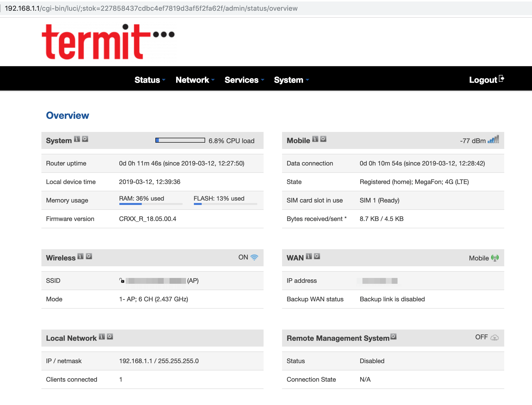Click the Logout link
Viewport: 532px width, 405px height.
tap(486, 80)
